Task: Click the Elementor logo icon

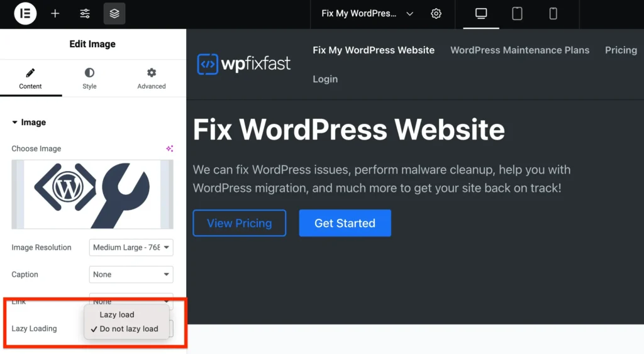Action: coord(25,13)
